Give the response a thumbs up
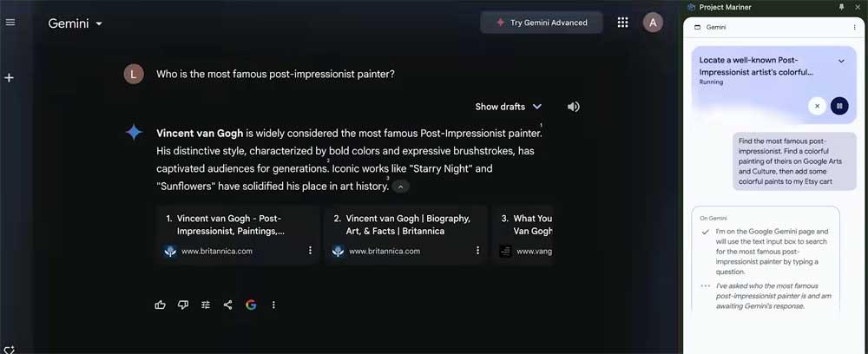 click(160, 305)
